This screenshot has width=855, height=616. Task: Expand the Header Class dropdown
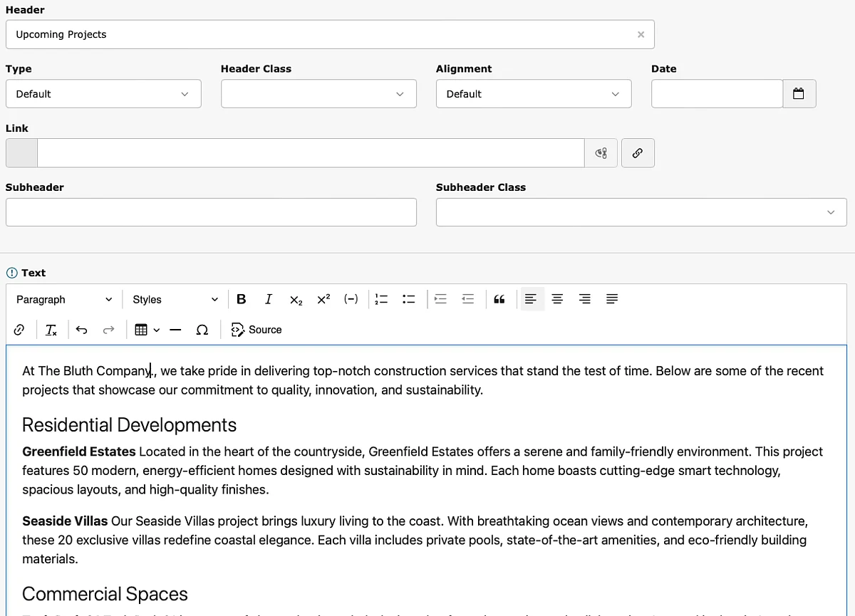[x=318, y=94]
